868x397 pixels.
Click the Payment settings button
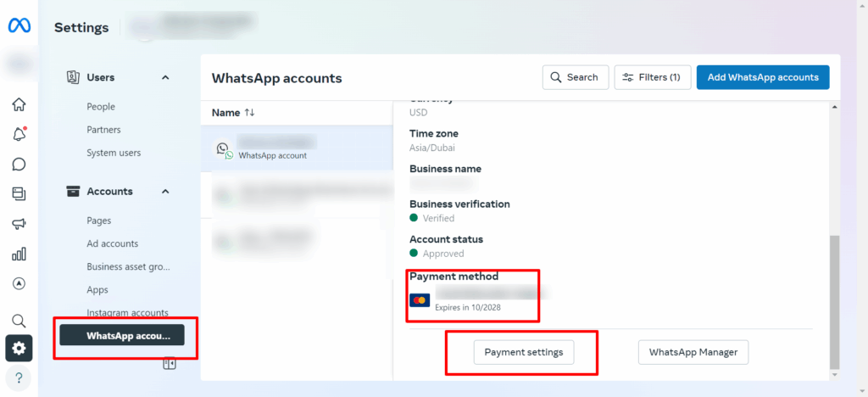point(524,352)
